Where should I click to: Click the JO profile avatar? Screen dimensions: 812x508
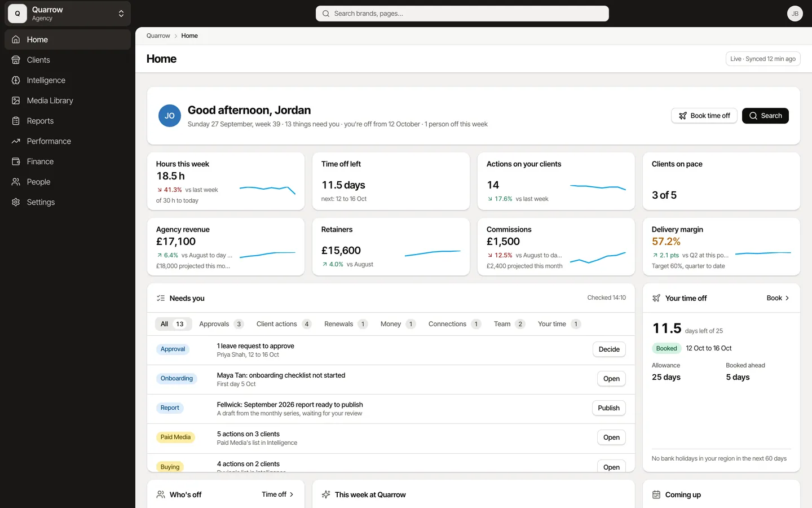point(170,116)
